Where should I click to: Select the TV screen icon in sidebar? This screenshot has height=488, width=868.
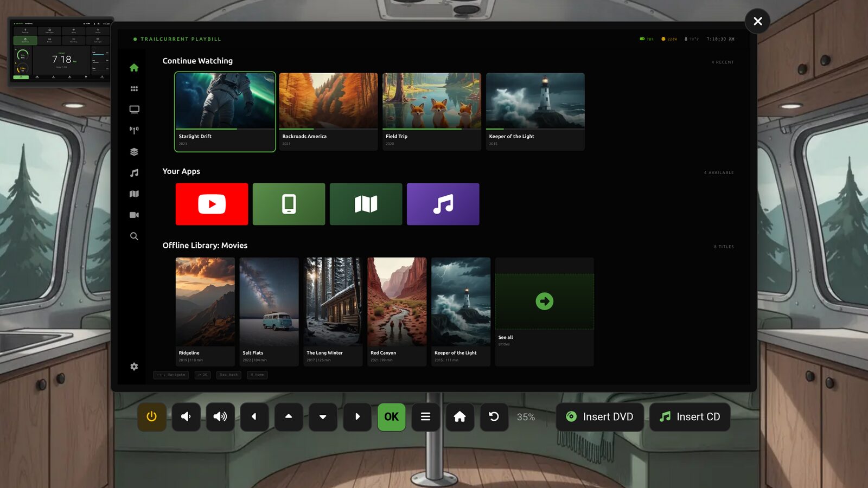pyautogui.click(x=134, y=110)
